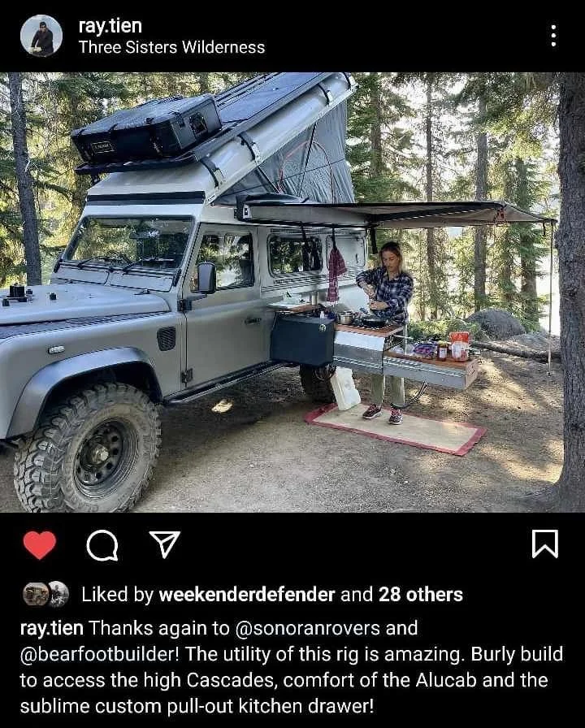Open ray.tien profile picture avatar

click(x=41, y=36)
